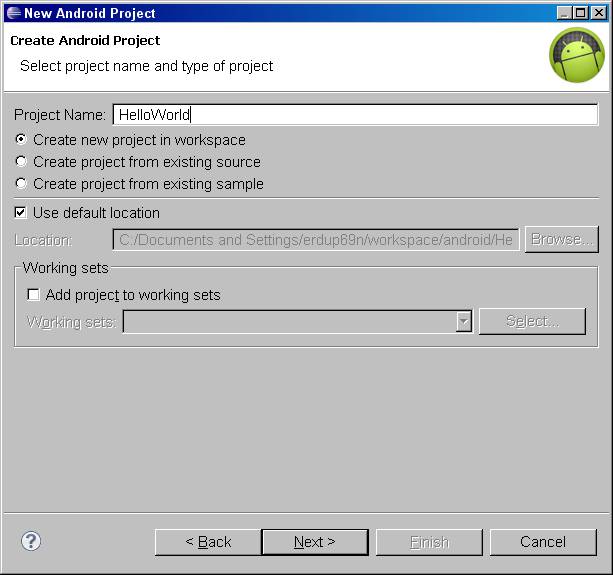This screenshot has height=575, width=613.
Task: Open the Working sets dropdown arrow
Action: click(x=464, y=322)
